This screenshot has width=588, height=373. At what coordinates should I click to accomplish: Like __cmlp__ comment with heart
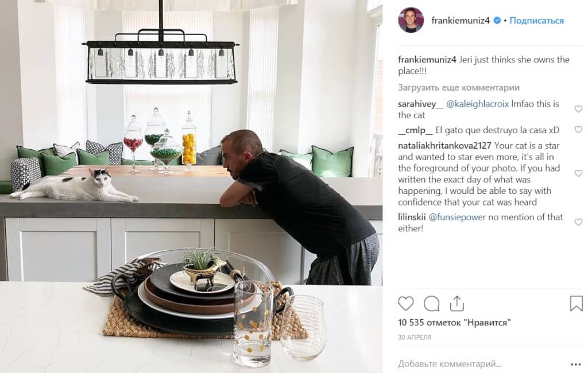(x=578, y=130)
